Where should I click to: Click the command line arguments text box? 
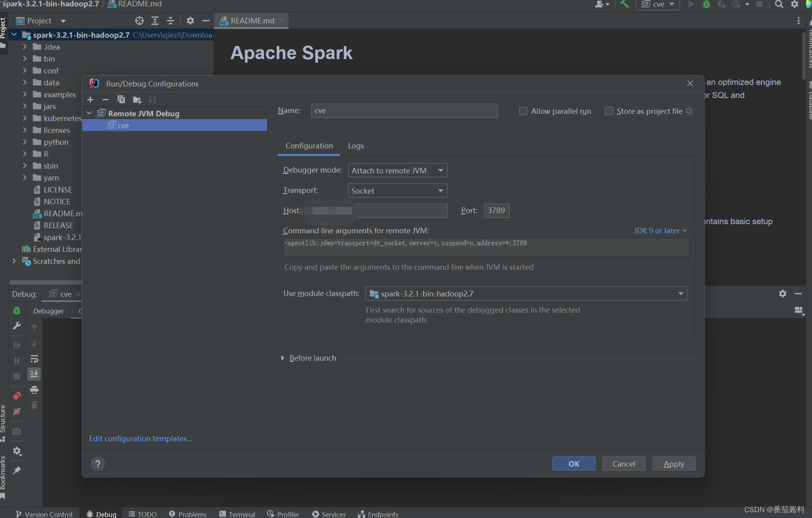click(x=486, y=247)
